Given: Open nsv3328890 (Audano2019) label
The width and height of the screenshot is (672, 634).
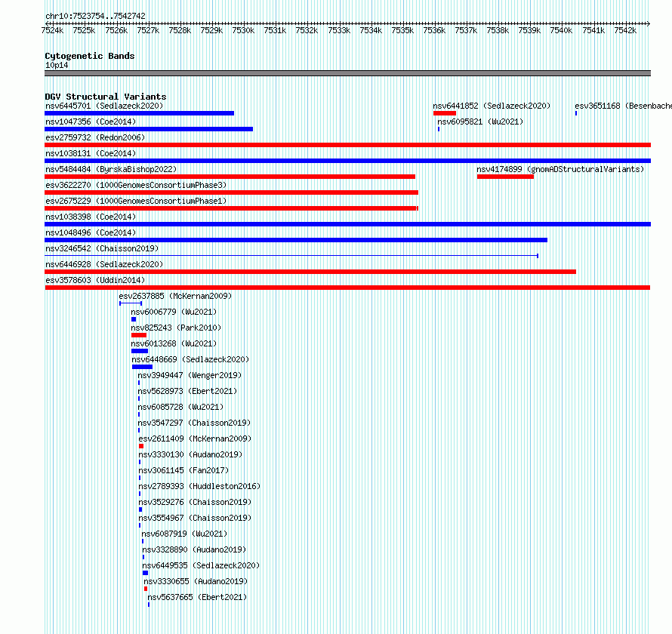Looking at the screenshot, I should point(194,549).
